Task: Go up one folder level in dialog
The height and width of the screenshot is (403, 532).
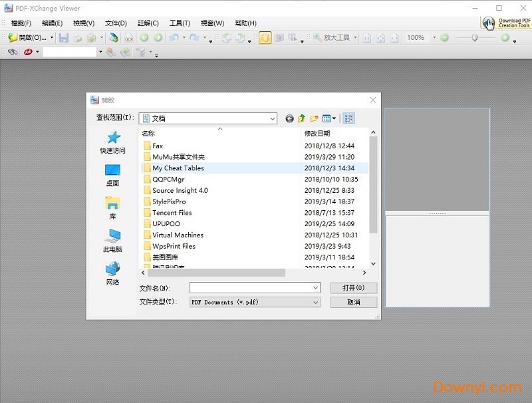Action: pos(302,118)
